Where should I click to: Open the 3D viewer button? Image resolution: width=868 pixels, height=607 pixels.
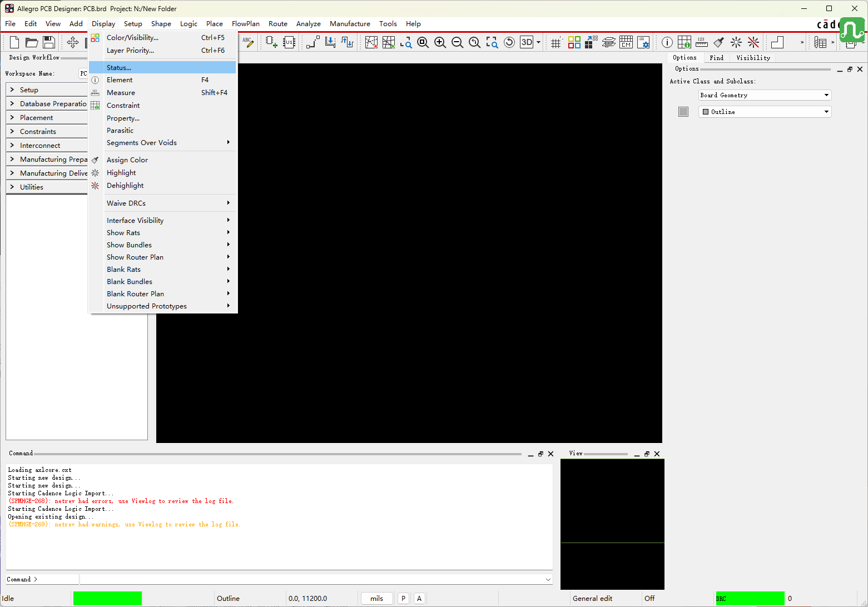click(527, 42)
